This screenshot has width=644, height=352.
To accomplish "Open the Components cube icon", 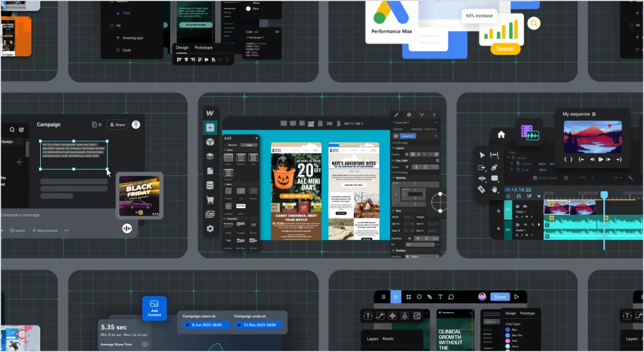I will (210, 142).
